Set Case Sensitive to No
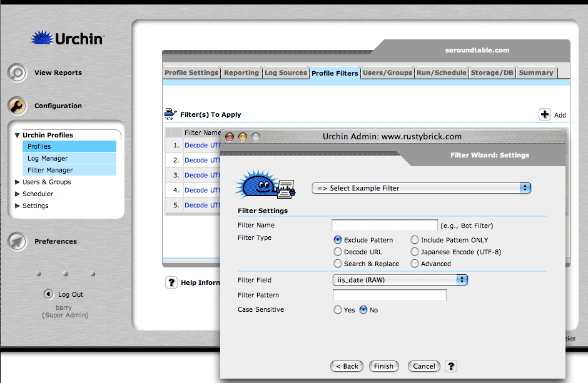Screen dimensions: 588x383 click(363, 310)
